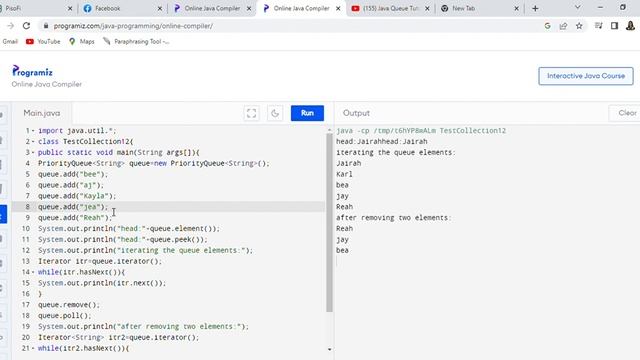Screen dimensions: 640x360
Task: Open Interactive Java Course link
Action: click(586, 76)
